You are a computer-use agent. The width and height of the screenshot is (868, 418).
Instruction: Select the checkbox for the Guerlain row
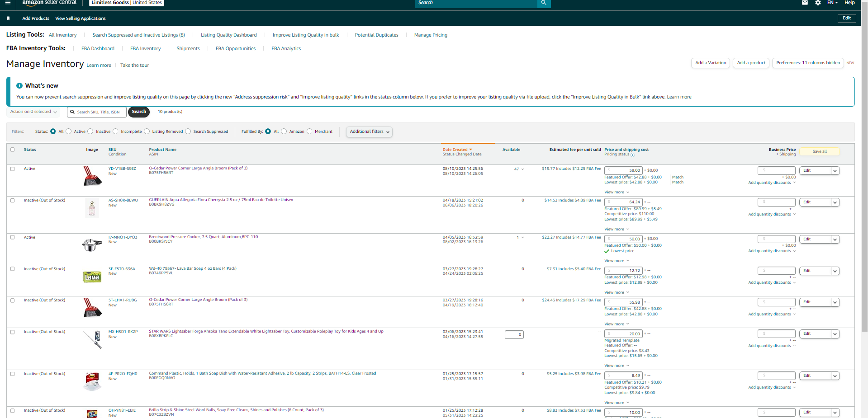(13, 201)
